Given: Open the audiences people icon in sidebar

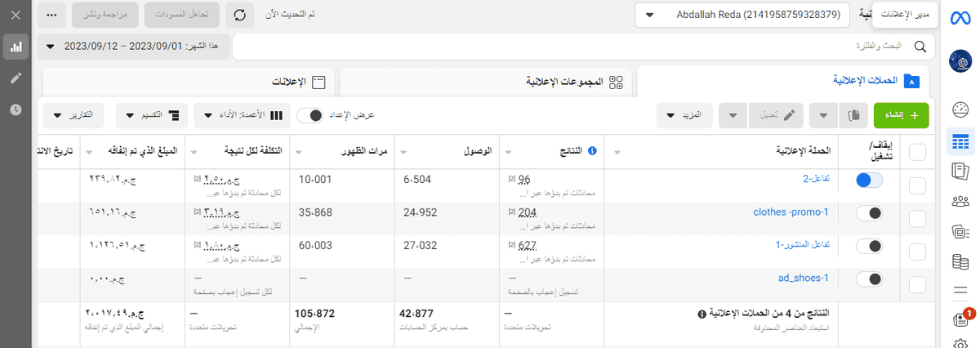Looking at the screenshot, I should coord(960,201).
